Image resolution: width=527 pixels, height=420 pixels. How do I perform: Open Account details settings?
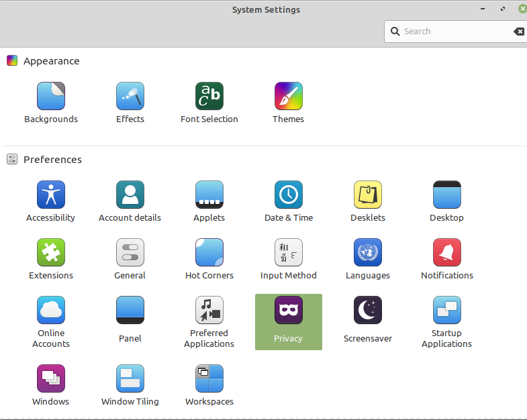point(130,195)
